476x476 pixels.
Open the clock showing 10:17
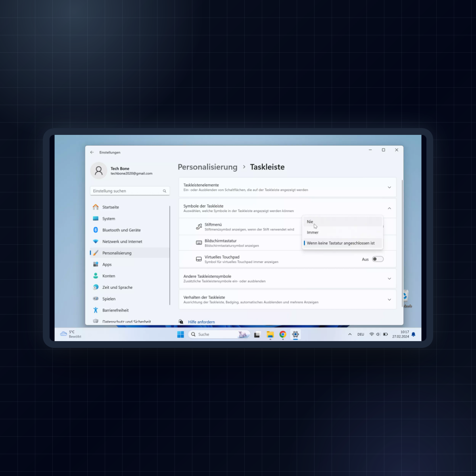tap(401, 334)
